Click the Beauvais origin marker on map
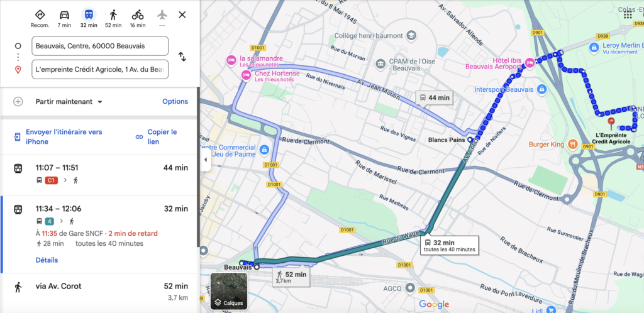This screenshot has width=644, height=313. [257, 267]
